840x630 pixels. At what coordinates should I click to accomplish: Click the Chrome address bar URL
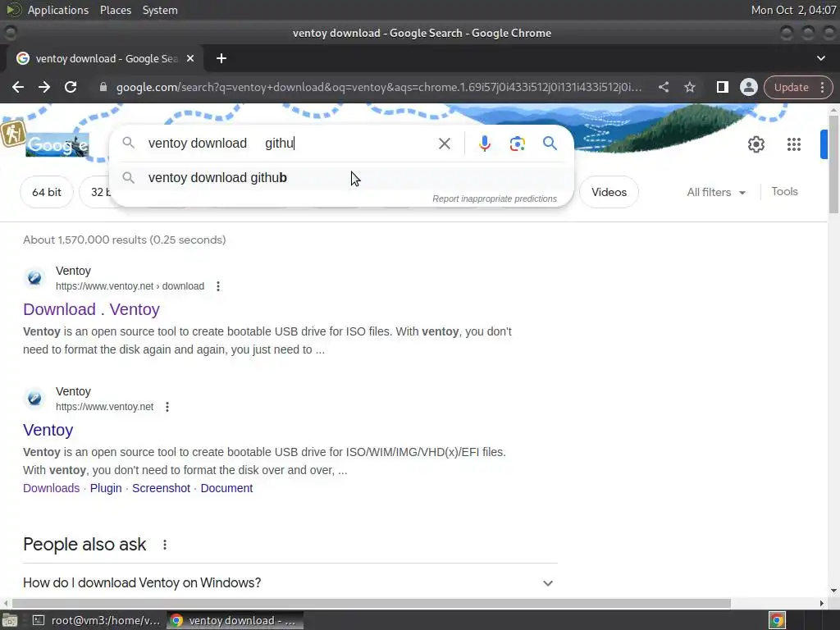point(378,87)
